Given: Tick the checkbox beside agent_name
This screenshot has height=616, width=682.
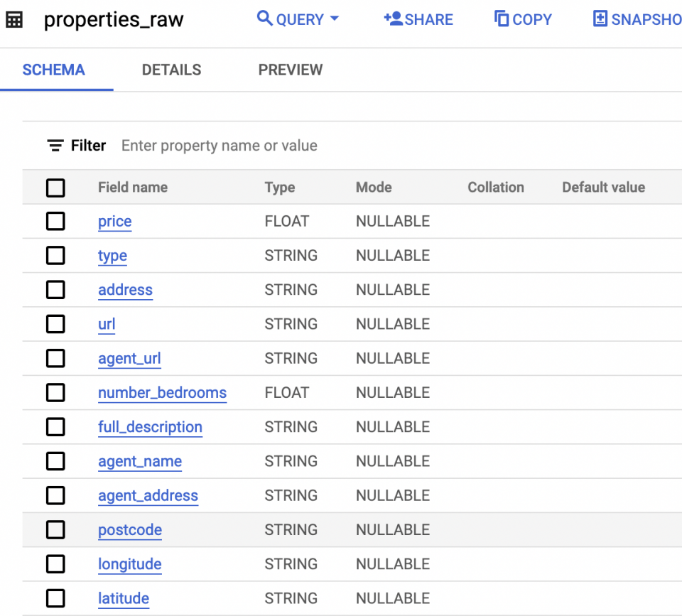Looking at the screenshot, I should tap(55, 461).
